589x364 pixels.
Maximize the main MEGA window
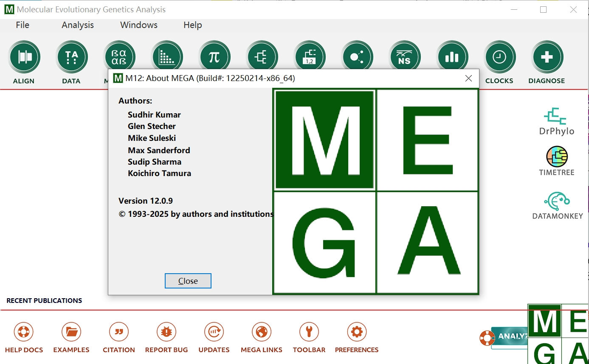coord(543,9)
